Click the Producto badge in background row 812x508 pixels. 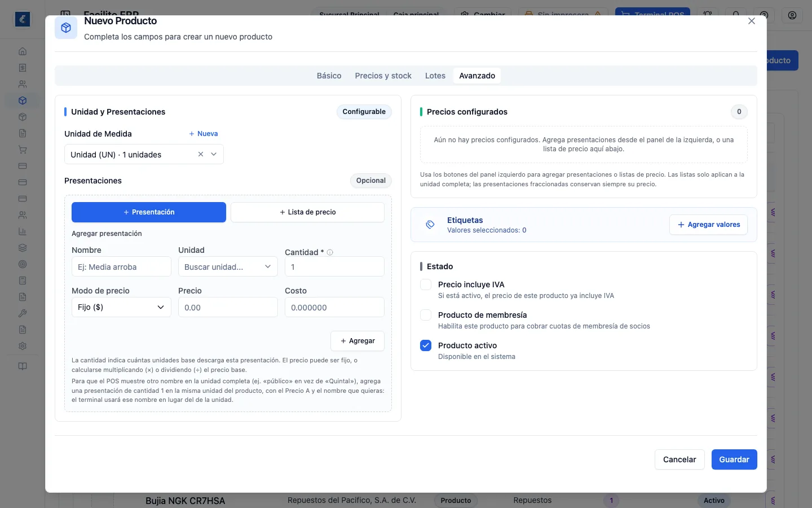[x=456, y=501]
